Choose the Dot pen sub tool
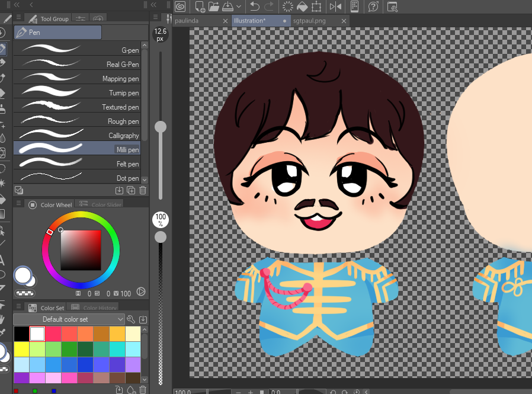The width and height of the screenshot is (532, 394). [77, 178]
